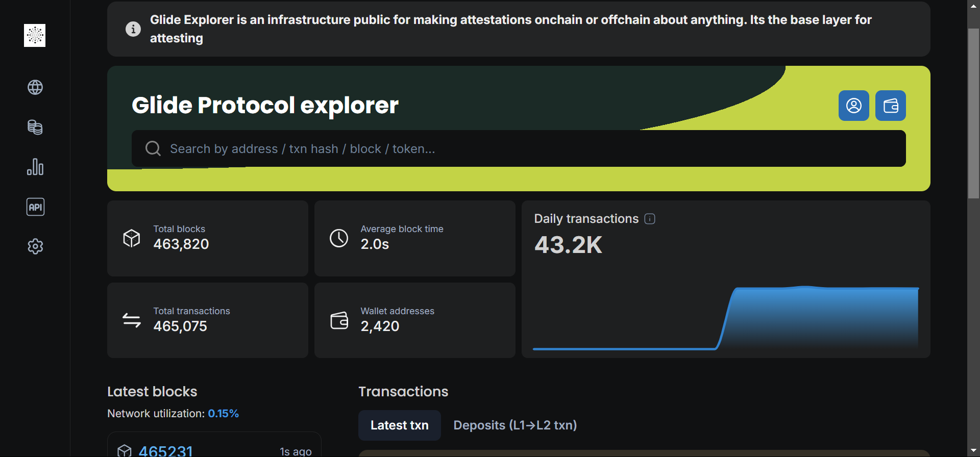Click the network utilization 0.15% value
The height and width of the screenshot is (457, 980).
223,414
